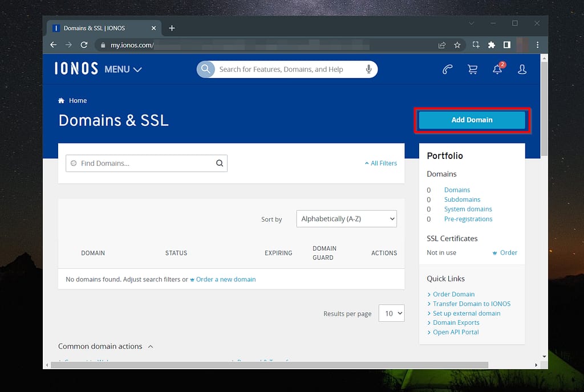Open notifications bell icon
584x392 pixels.
497,69
